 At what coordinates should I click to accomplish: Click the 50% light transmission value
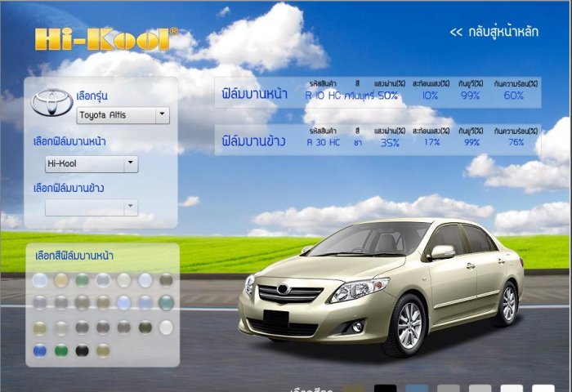(388, 96)
